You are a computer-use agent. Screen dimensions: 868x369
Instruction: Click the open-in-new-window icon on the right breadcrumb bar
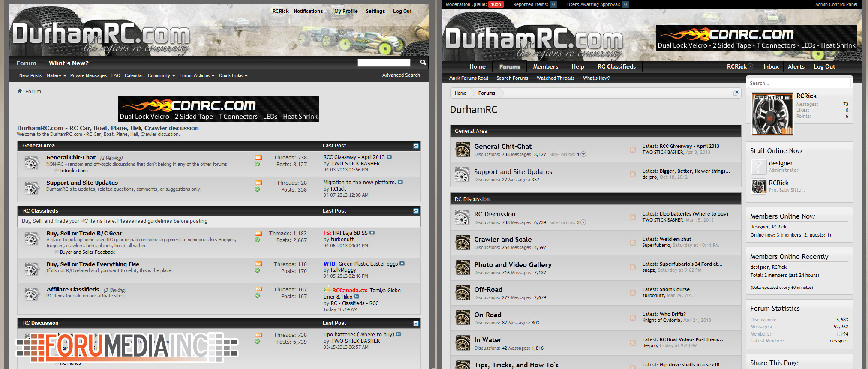point(736,93)
